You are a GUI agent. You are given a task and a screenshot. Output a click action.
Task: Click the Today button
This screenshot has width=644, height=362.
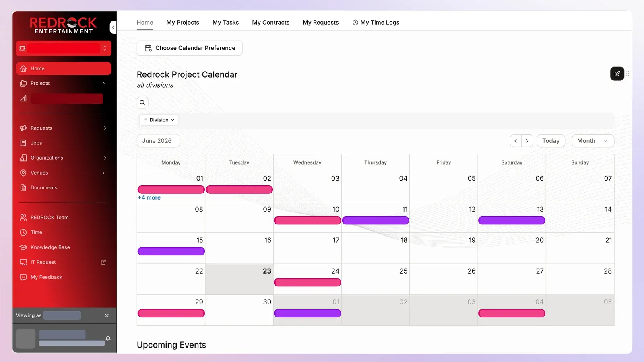551,141
